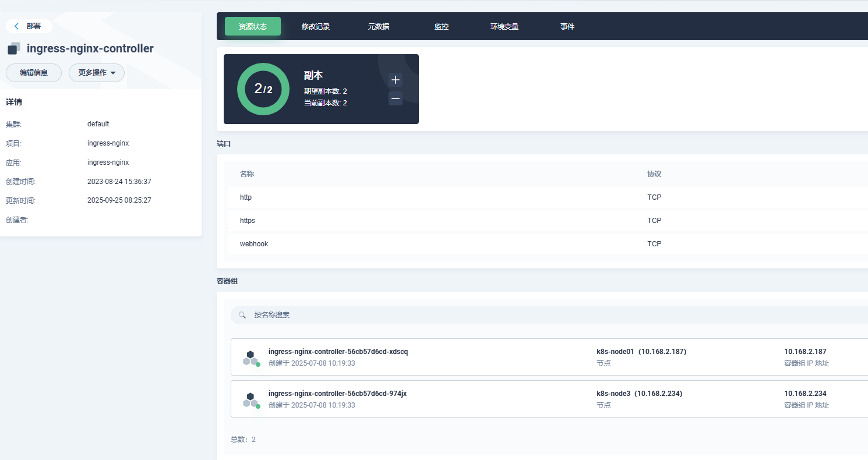The height and width of the screenshot is (460, 868).
Task: Open the 元数据 tab
Action: (379, 27)
